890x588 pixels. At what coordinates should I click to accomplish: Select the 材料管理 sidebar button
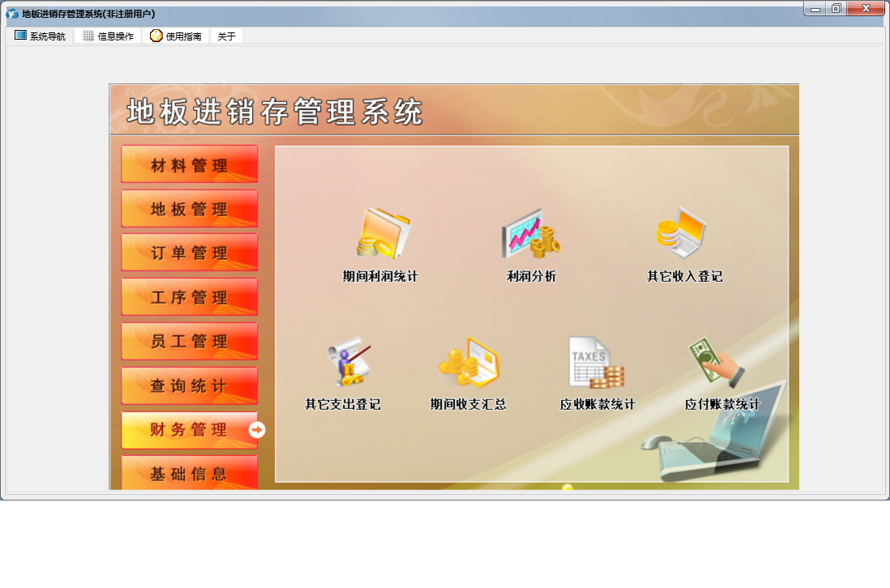tap(190, 164)
